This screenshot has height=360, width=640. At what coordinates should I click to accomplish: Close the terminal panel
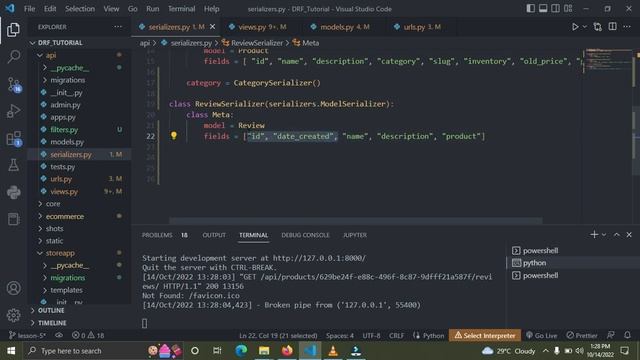point(629,235)
